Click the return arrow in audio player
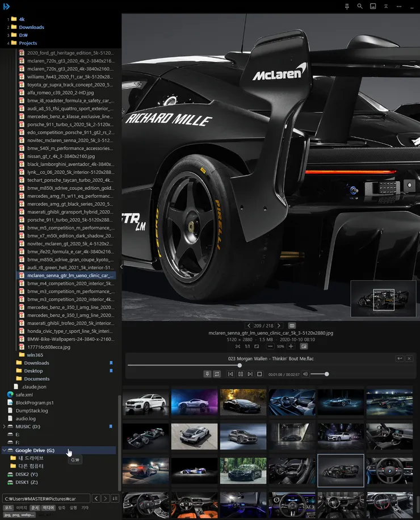420x520 pixels. pyautogui.click(x=400, y=359)
